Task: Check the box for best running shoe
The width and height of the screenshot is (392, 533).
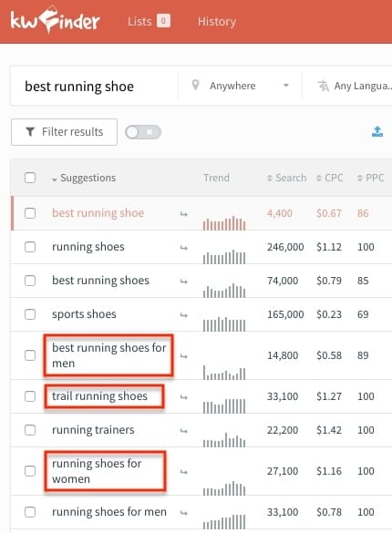Action: tap(30, 213)
